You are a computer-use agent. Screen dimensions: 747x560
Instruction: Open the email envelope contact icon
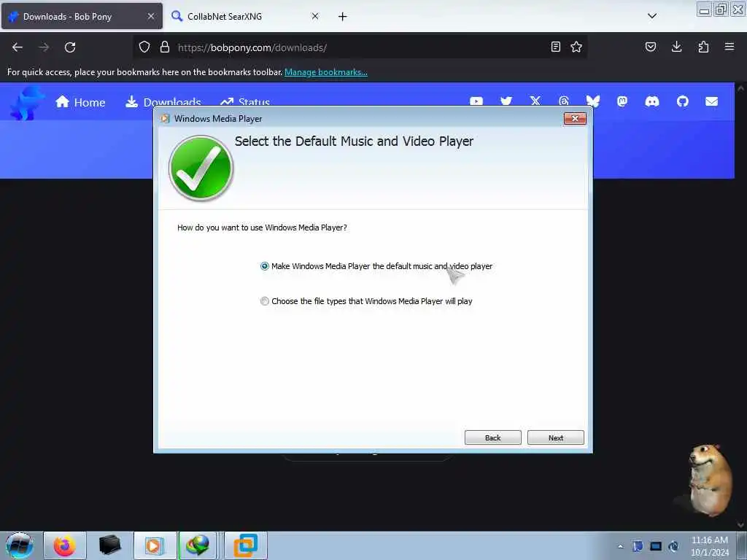pos(712,101)
